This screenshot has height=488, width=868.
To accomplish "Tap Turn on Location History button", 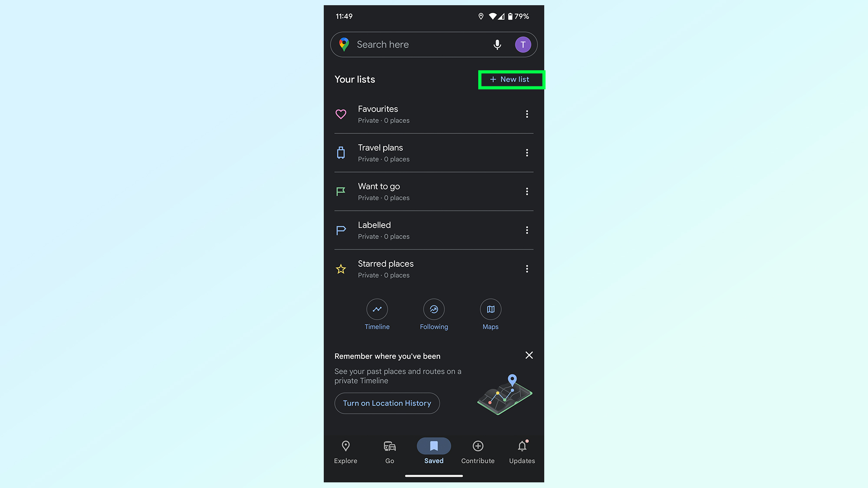I will tap(387, 403).
